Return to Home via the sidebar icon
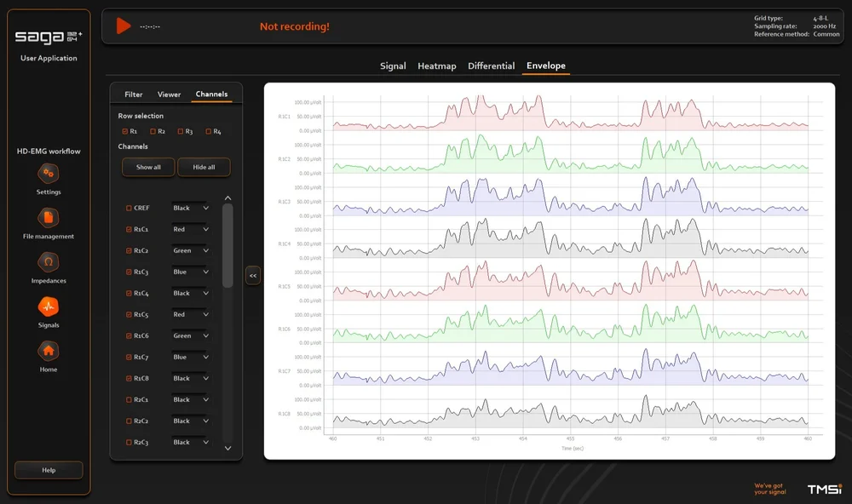 coord(49,352)
